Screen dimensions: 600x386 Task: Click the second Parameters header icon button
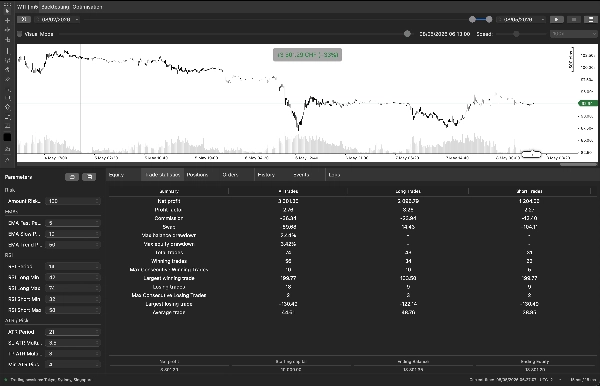point(89,177)
